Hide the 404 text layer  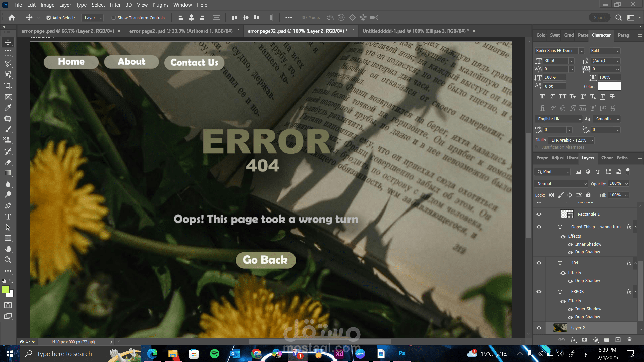(x=539, y=263)
